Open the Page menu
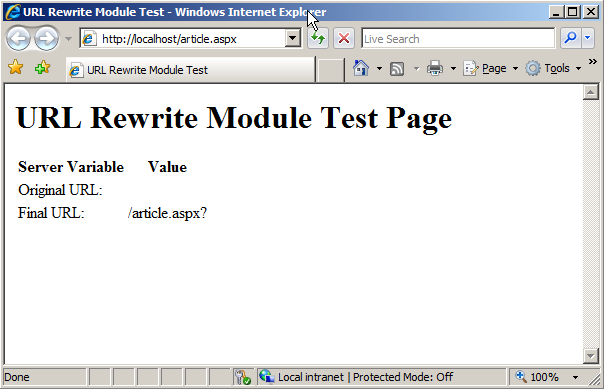The height and width of the screenshot is (389, 604). click(491, 69)
